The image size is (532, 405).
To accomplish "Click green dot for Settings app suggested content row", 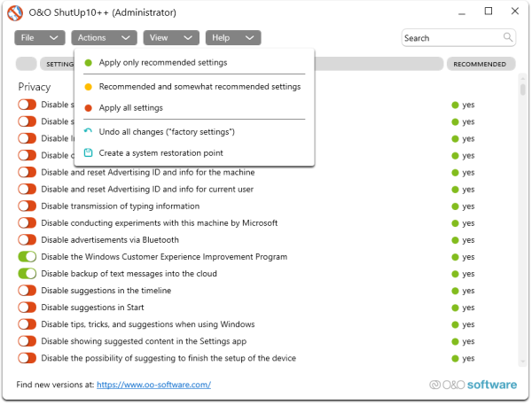I will pos(455,342).
